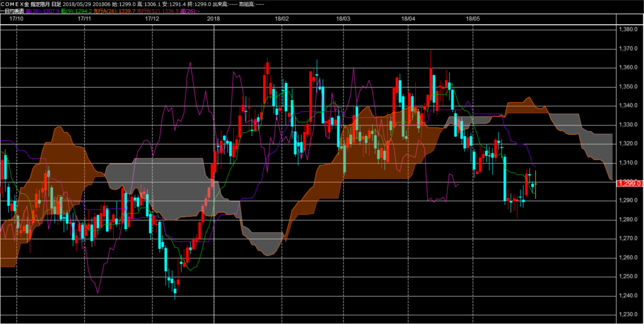Click the opening price 始:1299.0
This screenshot has height=324, width=644.
tap(124, 4)
